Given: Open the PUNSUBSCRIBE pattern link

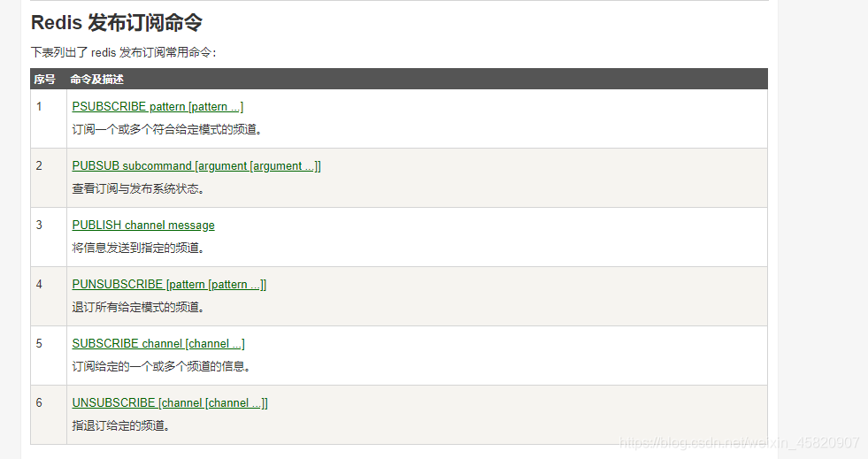Looking at the screenshot, I should [x=169, y=284].
